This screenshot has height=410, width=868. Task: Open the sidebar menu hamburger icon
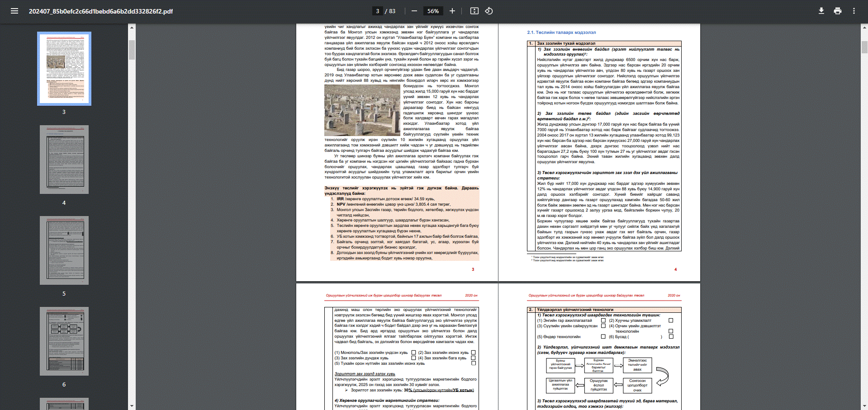click(14, 11)
